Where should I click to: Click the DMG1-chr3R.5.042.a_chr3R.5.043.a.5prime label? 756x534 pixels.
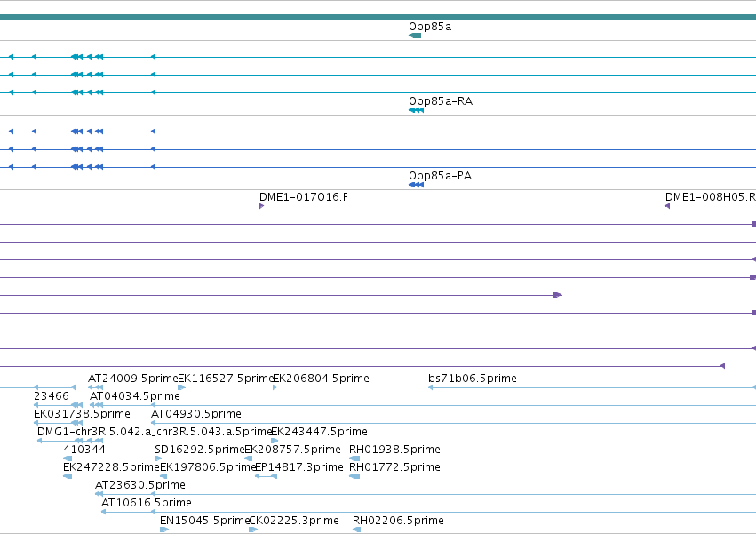(x=155, y=432)
